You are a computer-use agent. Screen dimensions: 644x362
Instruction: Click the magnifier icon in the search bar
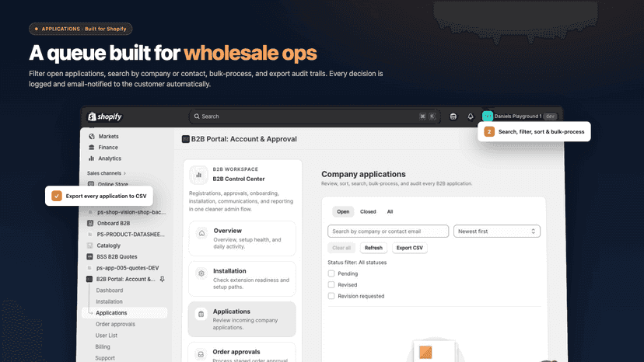click(197, 117)
